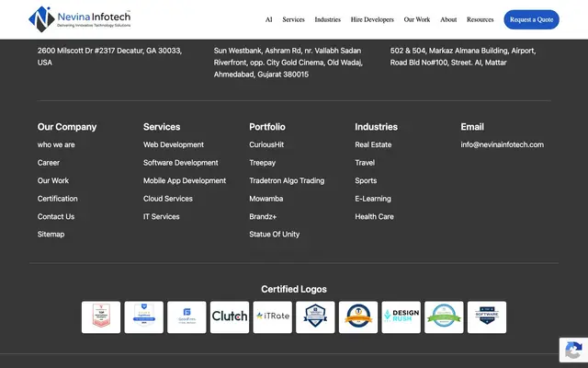The image size is (588, 368).
Task: View the Treepay portfolio project
Action: click(263, 163)
